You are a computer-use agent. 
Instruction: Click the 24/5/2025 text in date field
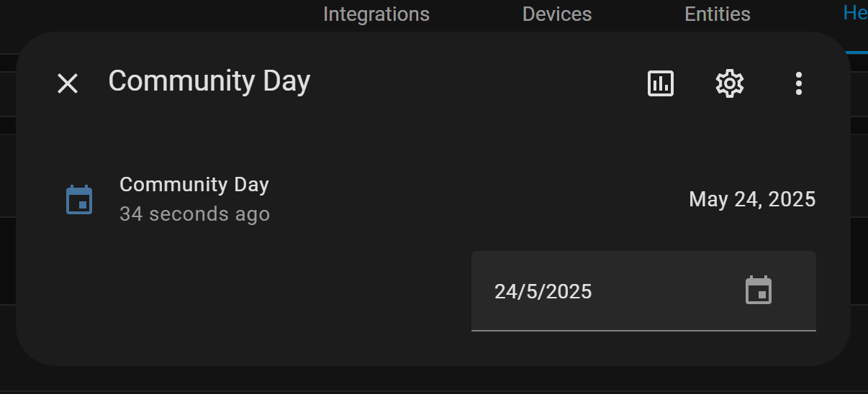pos(543,291)
